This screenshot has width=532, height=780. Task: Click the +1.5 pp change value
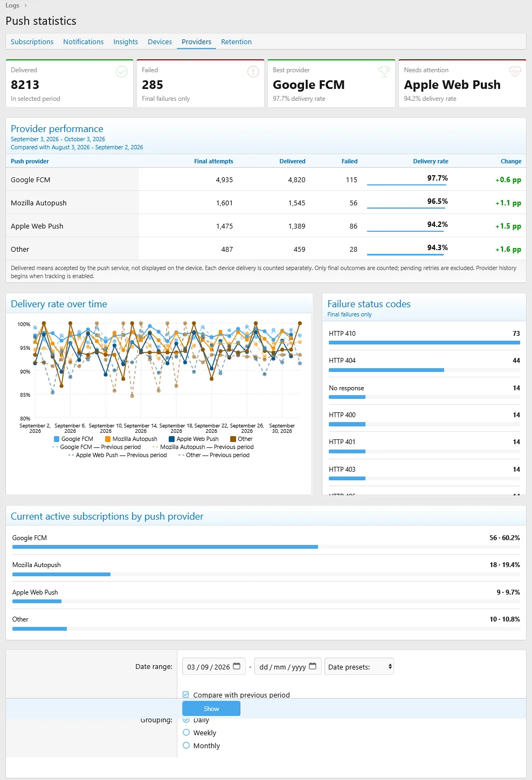point(508,226)
